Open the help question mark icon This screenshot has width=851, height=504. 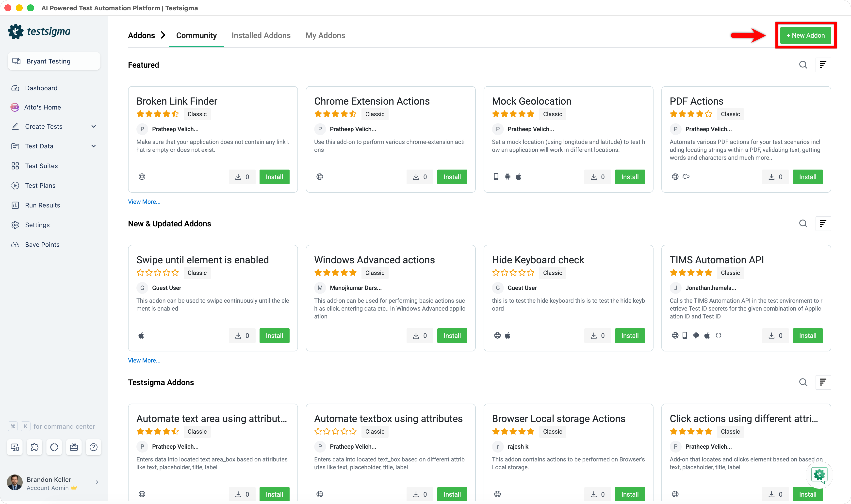tap(93, 447)
